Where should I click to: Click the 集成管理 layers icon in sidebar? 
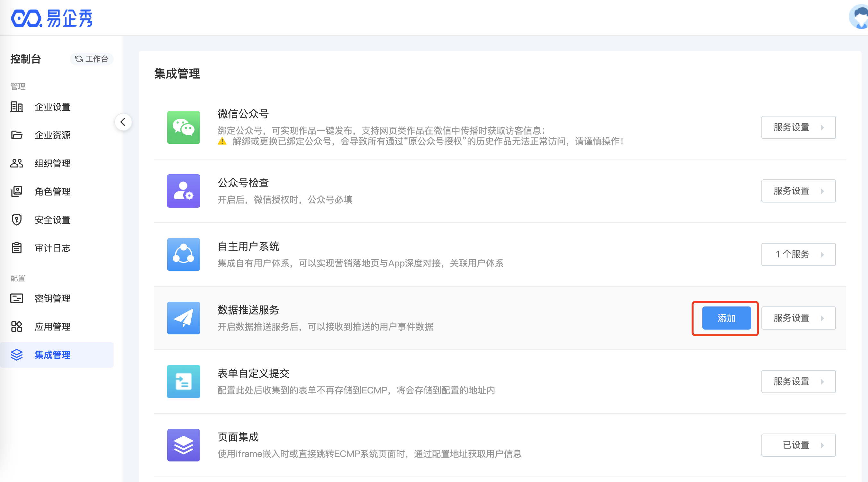16,355
